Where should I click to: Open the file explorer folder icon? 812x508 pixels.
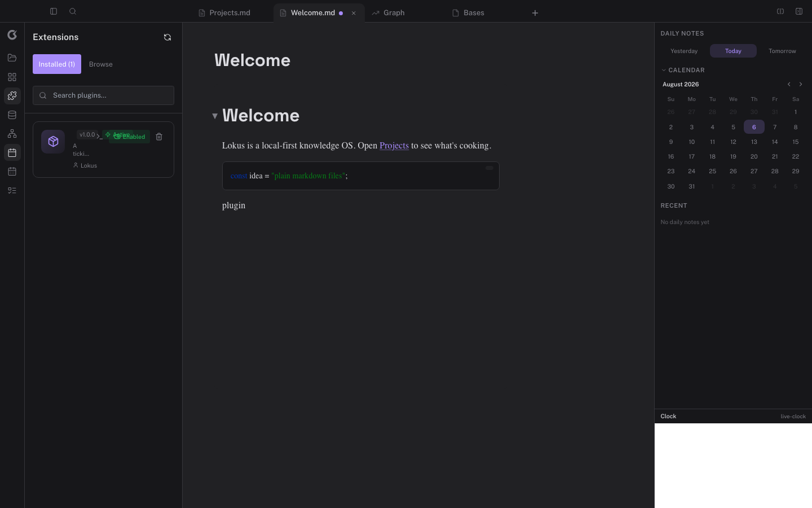click(12, 58)
